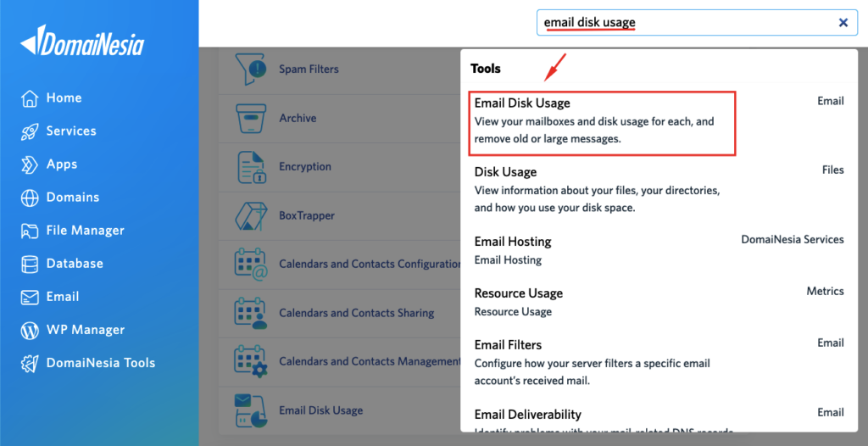Click the Encryption document lock icon
Screen dimensions: 868x446
251,167
